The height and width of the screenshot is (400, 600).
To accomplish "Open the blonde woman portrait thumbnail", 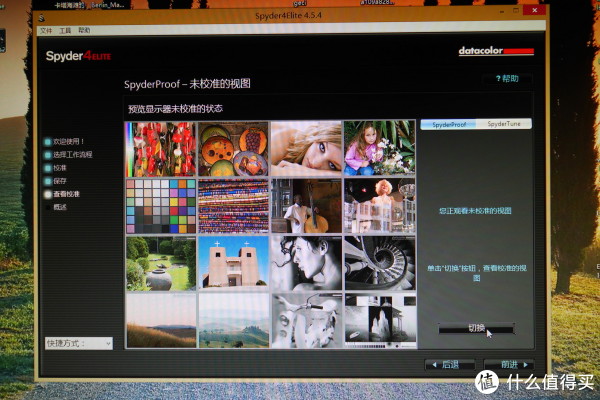I will tap(307, 149).
